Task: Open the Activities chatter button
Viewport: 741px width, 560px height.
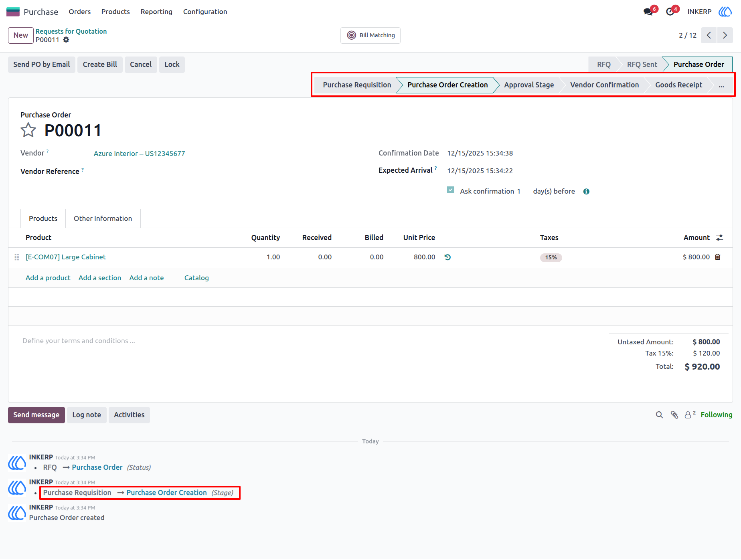Action: point(129,415)
